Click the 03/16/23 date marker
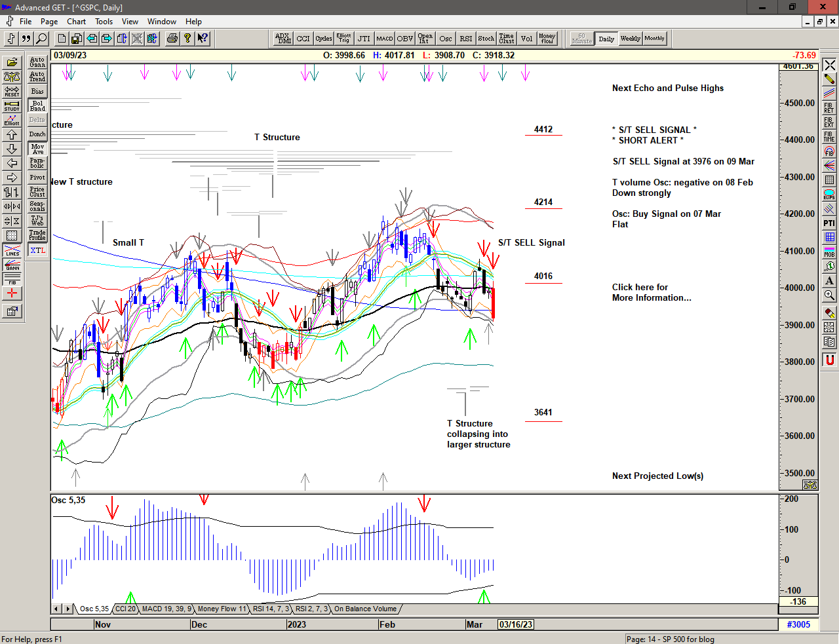839x644 pixels. (x=516, y=624)
